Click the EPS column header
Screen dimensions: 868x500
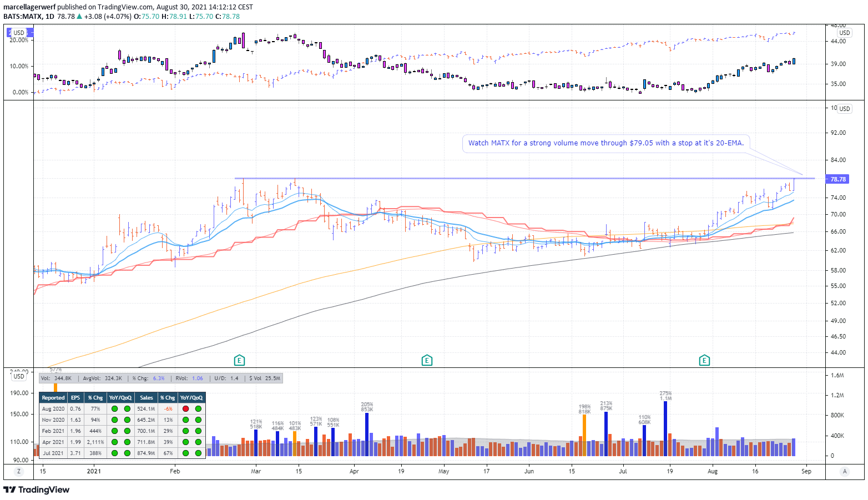75,398
